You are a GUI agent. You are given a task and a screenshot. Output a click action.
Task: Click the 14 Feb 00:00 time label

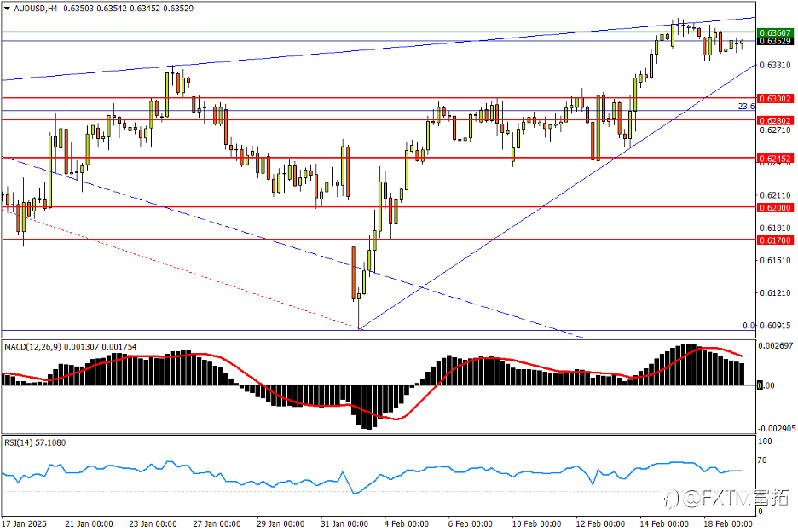(664, 523)
